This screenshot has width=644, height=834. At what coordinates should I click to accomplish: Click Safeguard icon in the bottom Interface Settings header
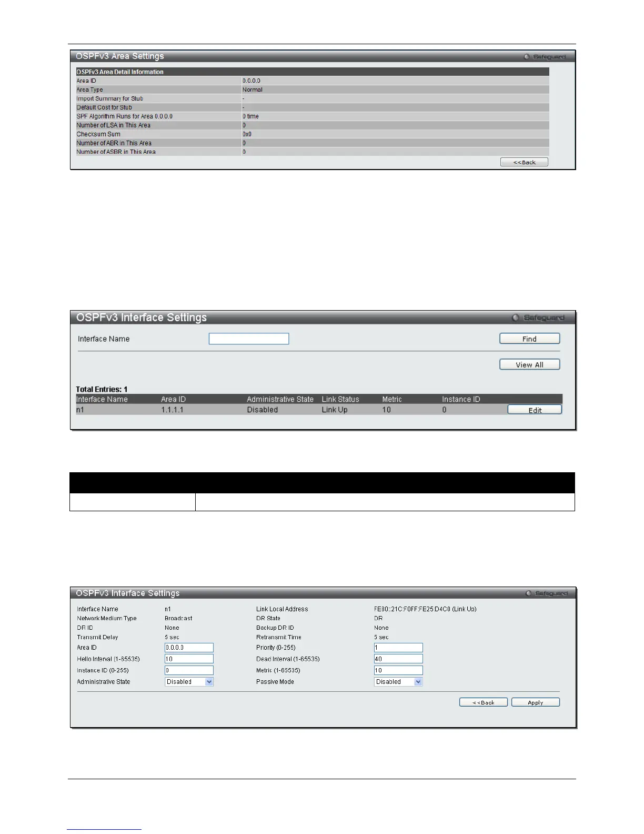tap(528, 593)
